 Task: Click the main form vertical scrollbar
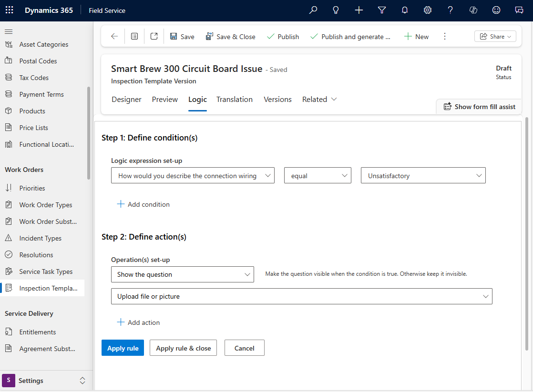(527, 234)
